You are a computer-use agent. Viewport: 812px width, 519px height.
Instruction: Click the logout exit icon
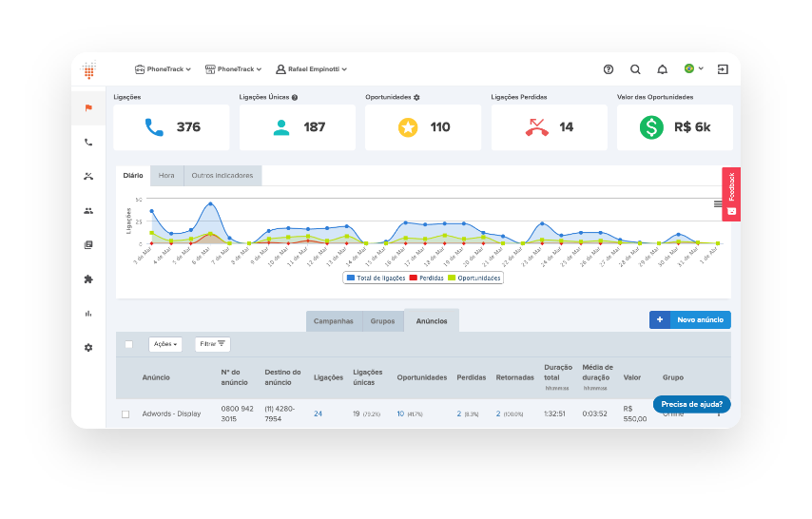click(x=723, y=69)
